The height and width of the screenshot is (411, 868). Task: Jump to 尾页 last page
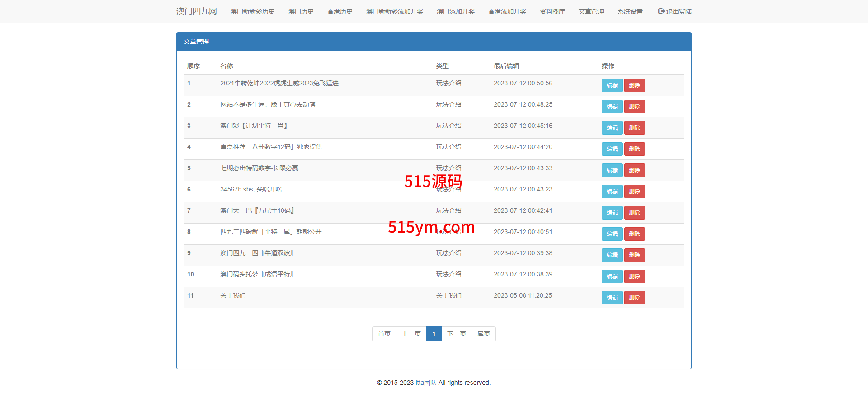483,334
